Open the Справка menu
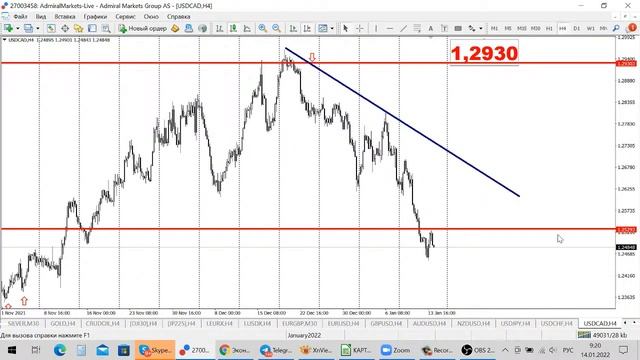This screenshot has width=640, height=360. pos(178,17)
